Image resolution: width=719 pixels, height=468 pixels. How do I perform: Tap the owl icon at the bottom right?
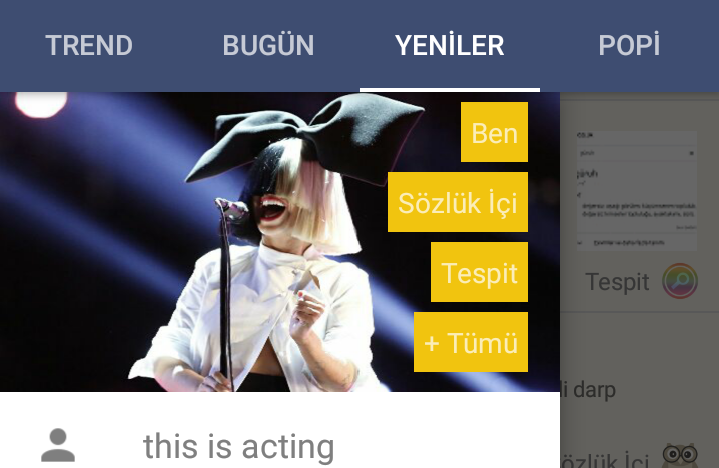pyautogui.click(x=680, y=456)
